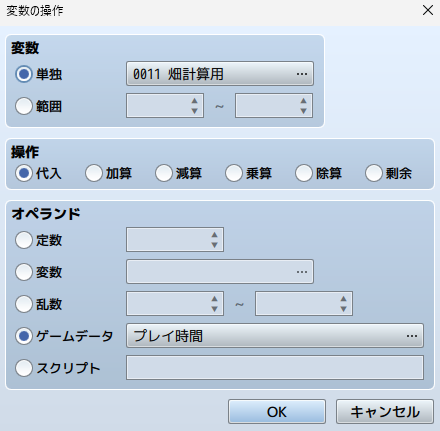Open the operand 変数 variable selector
This screenshot has height=431, width=440.
(220, 272)
